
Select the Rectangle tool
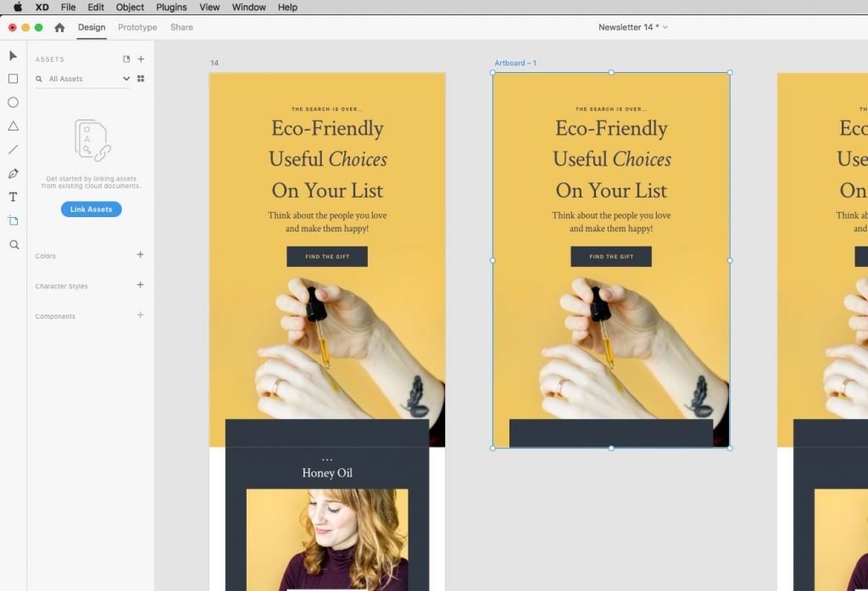point(13,79)
